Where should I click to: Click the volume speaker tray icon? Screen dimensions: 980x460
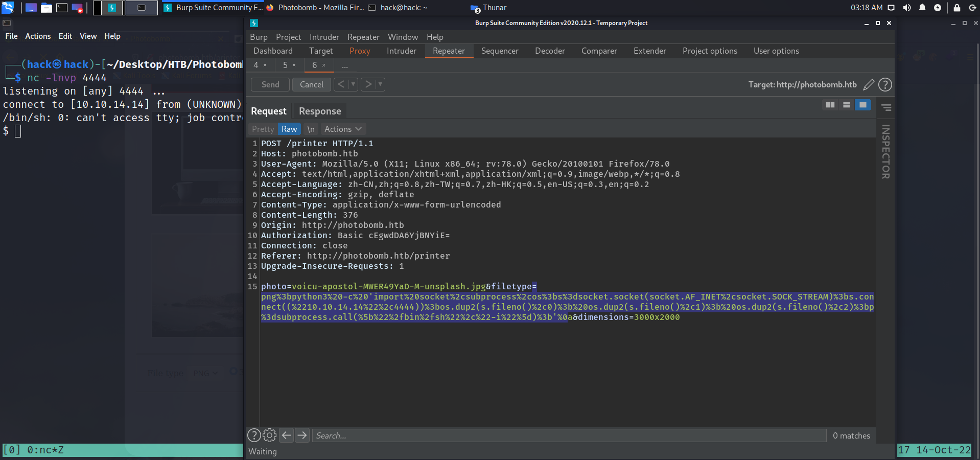click(x=907, y=8)
